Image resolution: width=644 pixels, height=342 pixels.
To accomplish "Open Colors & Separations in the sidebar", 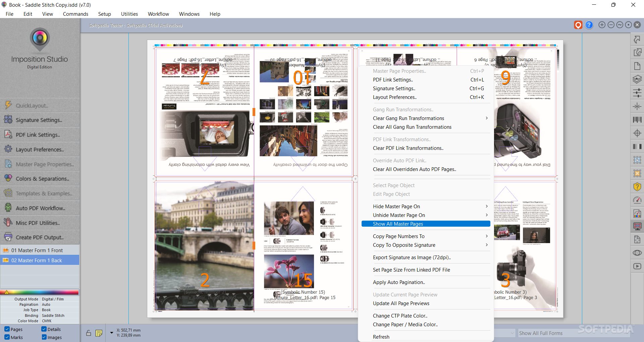I will [x=40, y=179].
